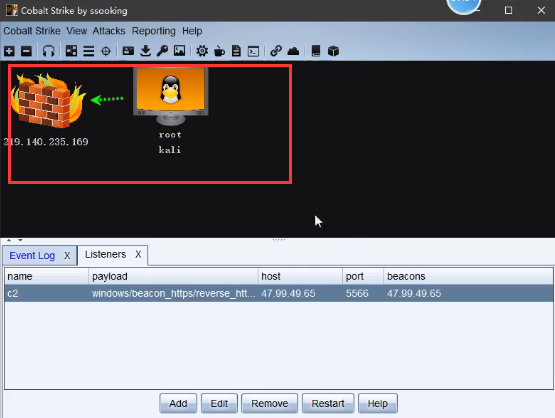Switch to the session table list icon
This screenshot has height=418, width=555.
coord(88,51)
